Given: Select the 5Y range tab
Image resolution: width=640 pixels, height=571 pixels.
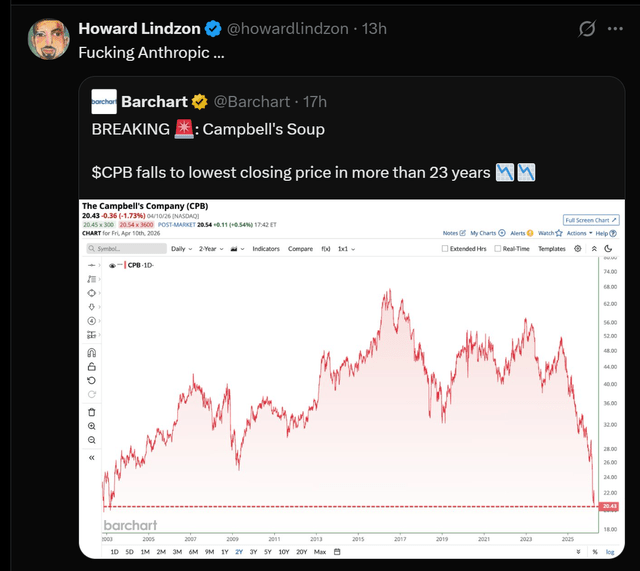Looking at the screenshot, I should 267,551.
